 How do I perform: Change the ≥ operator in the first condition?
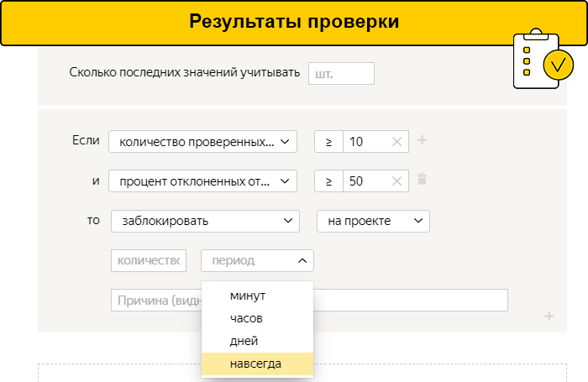tap(328, 142)
